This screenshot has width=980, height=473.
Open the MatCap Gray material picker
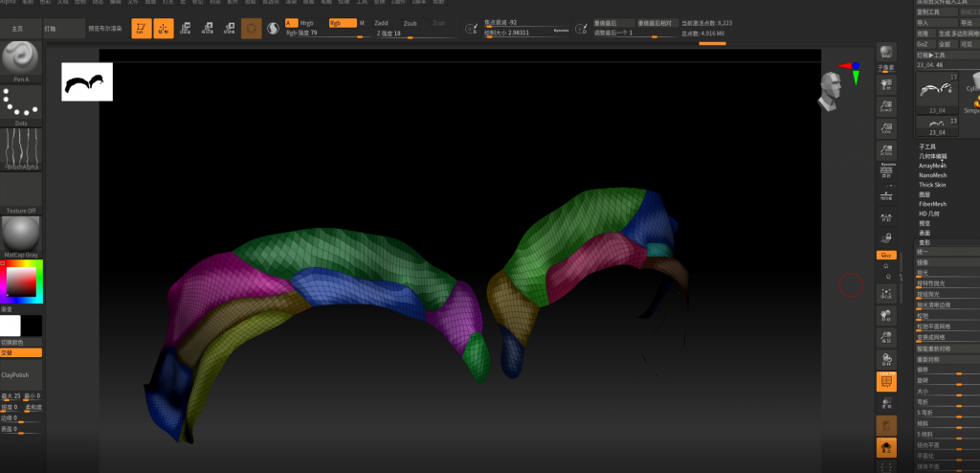tap(21, 235)
